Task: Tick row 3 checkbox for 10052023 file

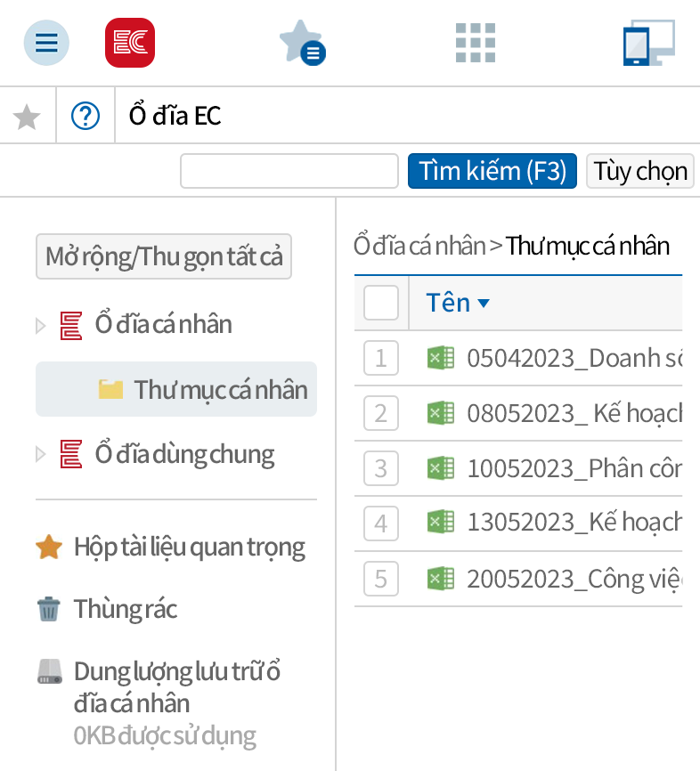Action: pos(381,468)
